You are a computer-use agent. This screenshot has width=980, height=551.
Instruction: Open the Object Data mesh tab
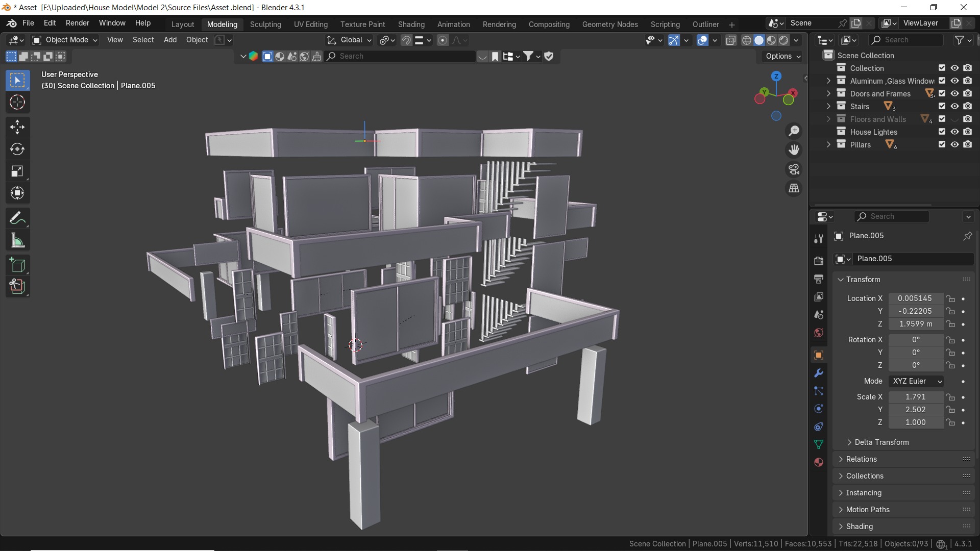coord(819,444)
